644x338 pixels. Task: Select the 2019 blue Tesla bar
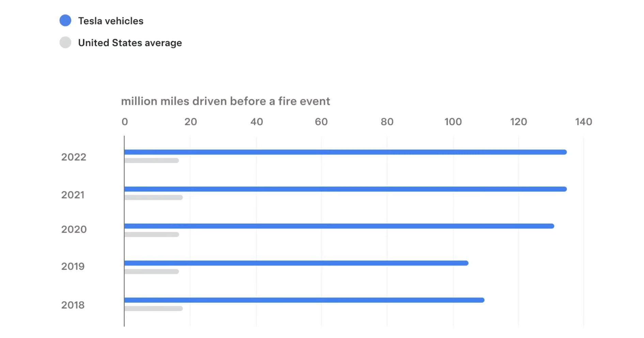296,263
